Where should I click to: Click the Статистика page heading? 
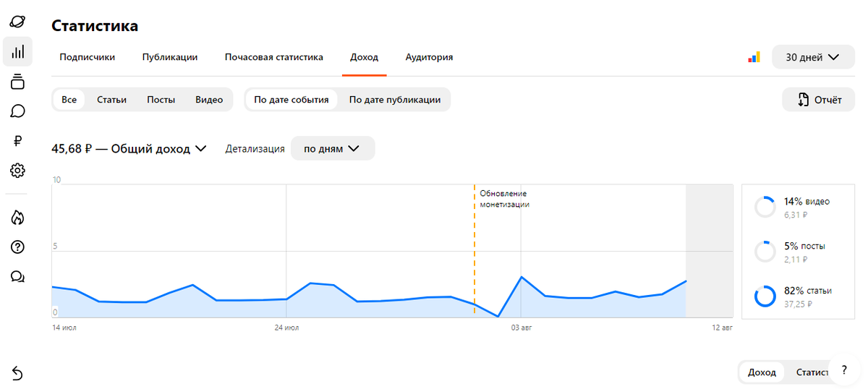pos(95,26)
